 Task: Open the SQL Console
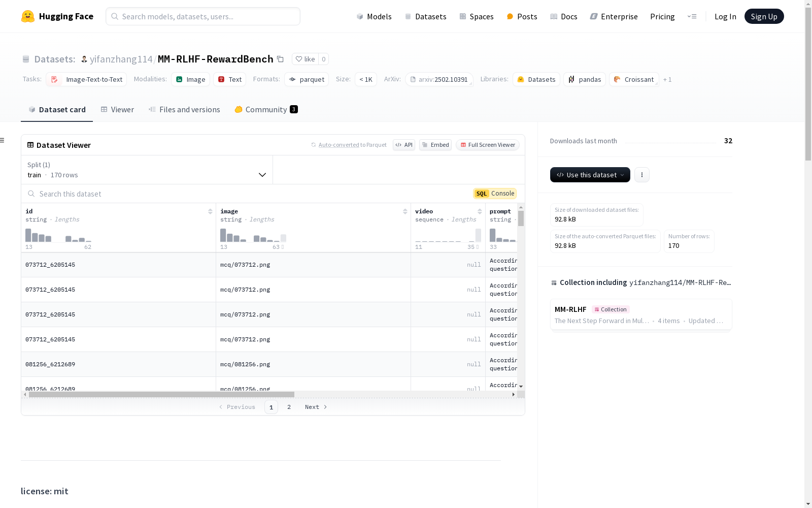pyautogui.click(x=495, y=194)
